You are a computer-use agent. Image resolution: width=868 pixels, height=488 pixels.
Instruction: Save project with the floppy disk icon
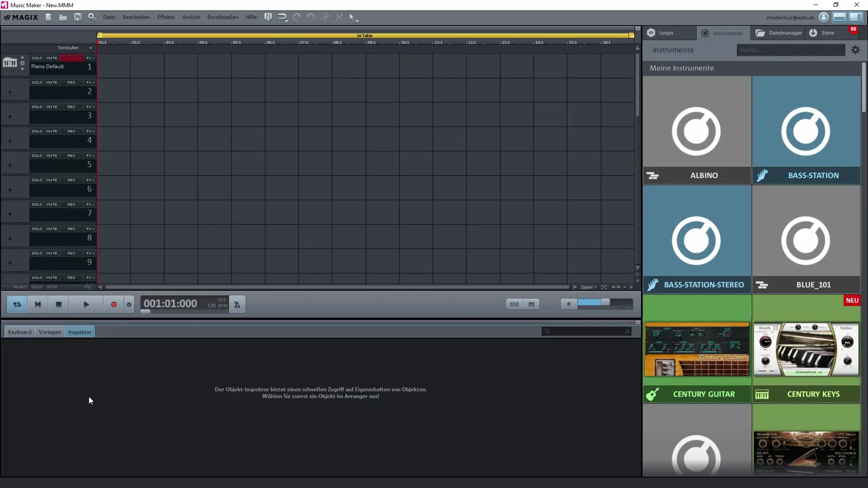point(77,17)
